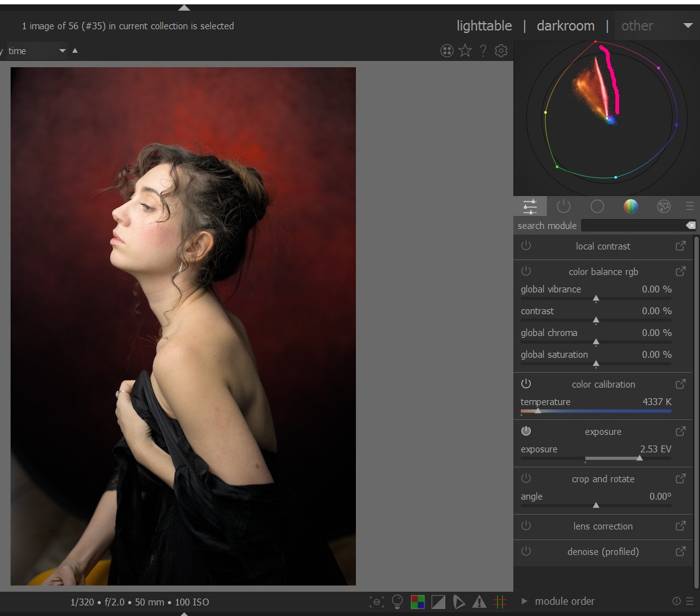Collapse the bottom panel arrow

click(184, 614)
